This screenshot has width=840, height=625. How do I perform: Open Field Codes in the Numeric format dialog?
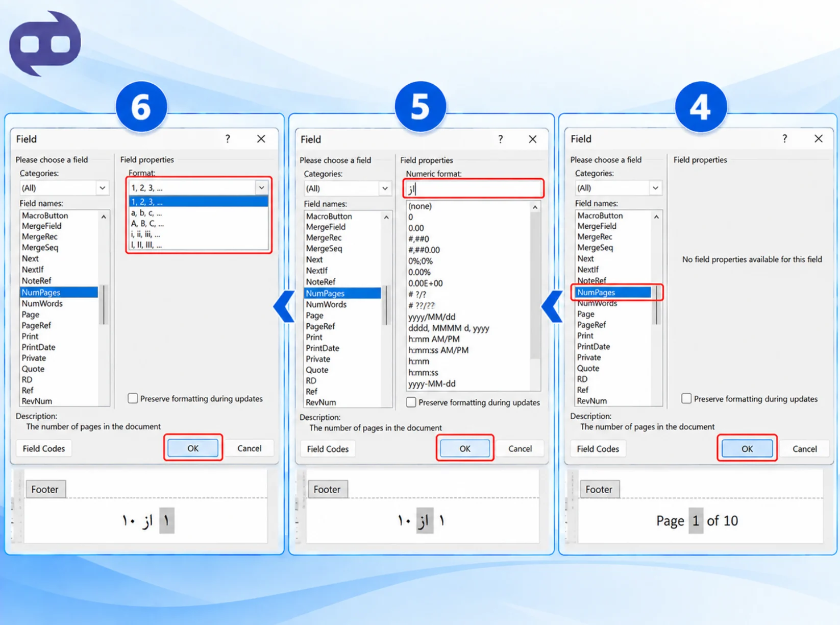click(328, 449)
